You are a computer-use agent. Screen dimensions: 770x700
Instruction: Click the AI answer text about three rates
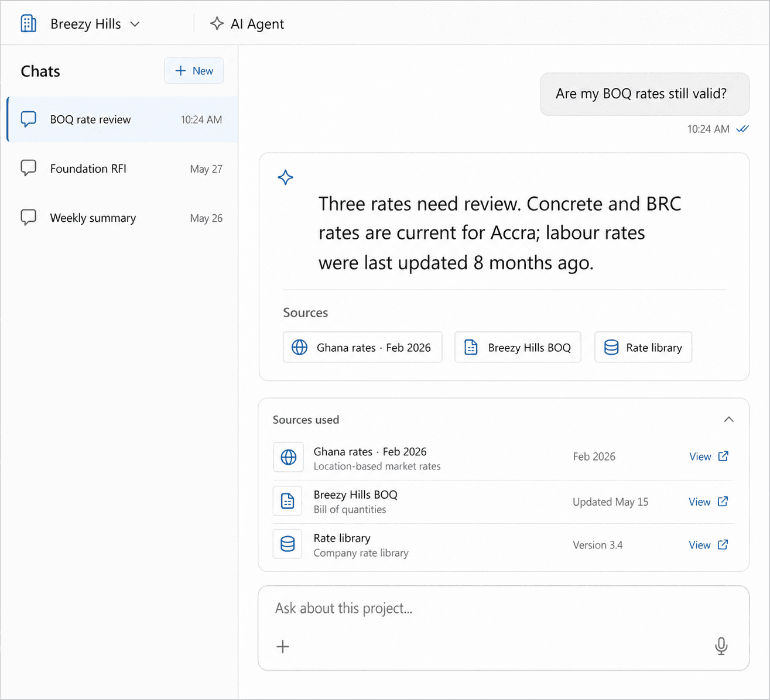click(x=499, y=233)
